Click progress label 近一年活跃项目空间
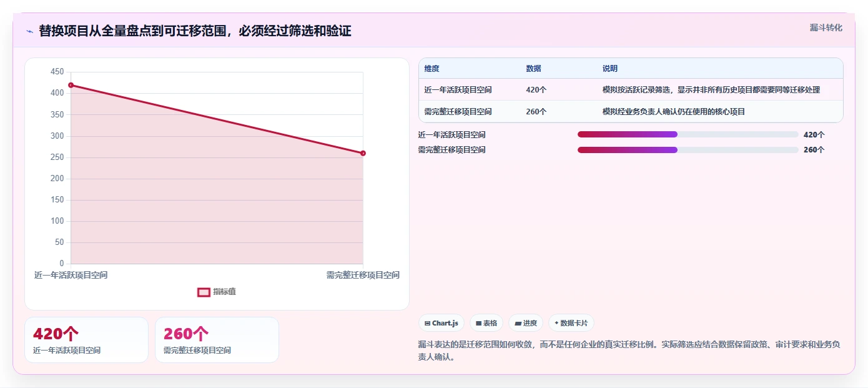Screen dimensions: 868x388 pos(452,134)
